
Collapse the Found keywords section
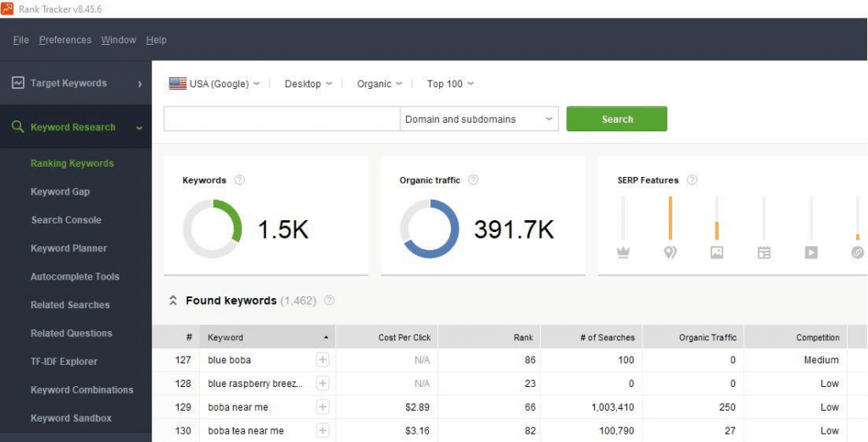173,301
